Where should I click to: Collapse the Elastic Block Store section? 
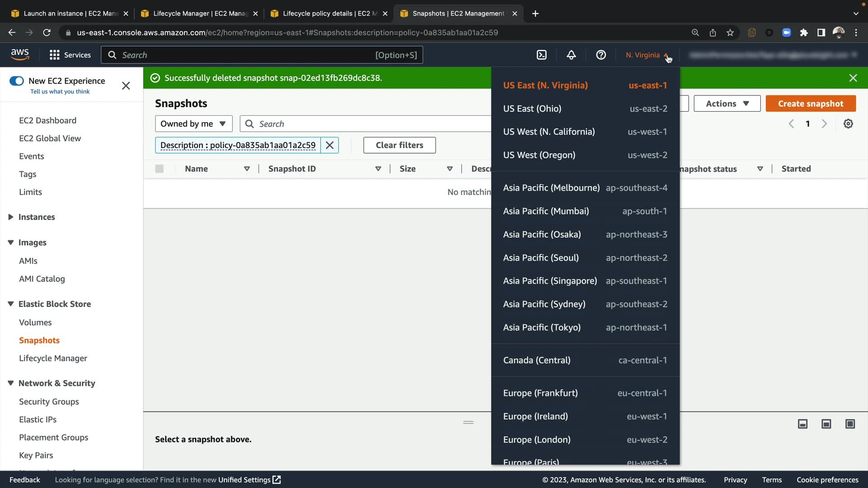point(11,304)
